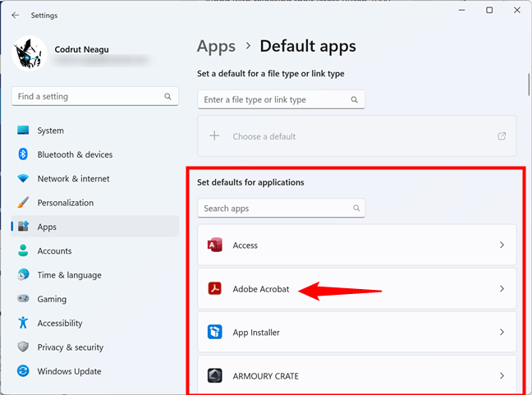Screen dimensions: 532x395
Task: Click the search icon in file type field
Action: click(354, 99)
